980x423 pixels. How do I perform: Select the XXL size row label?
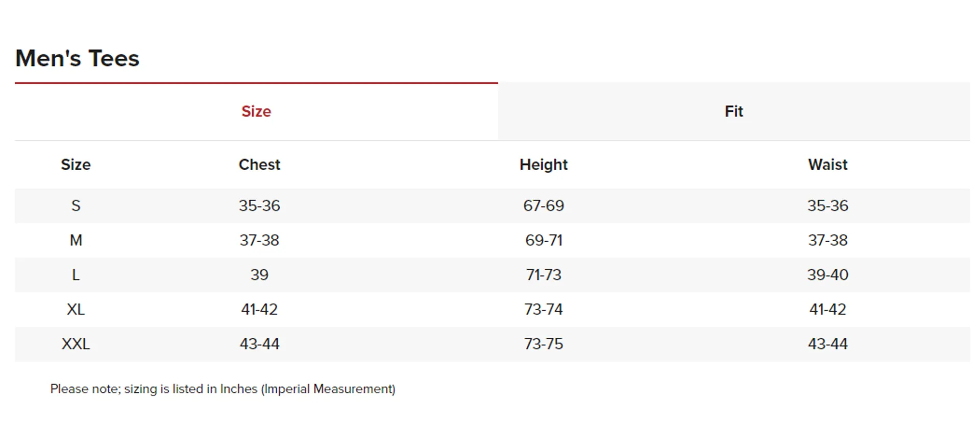point(76,344)
